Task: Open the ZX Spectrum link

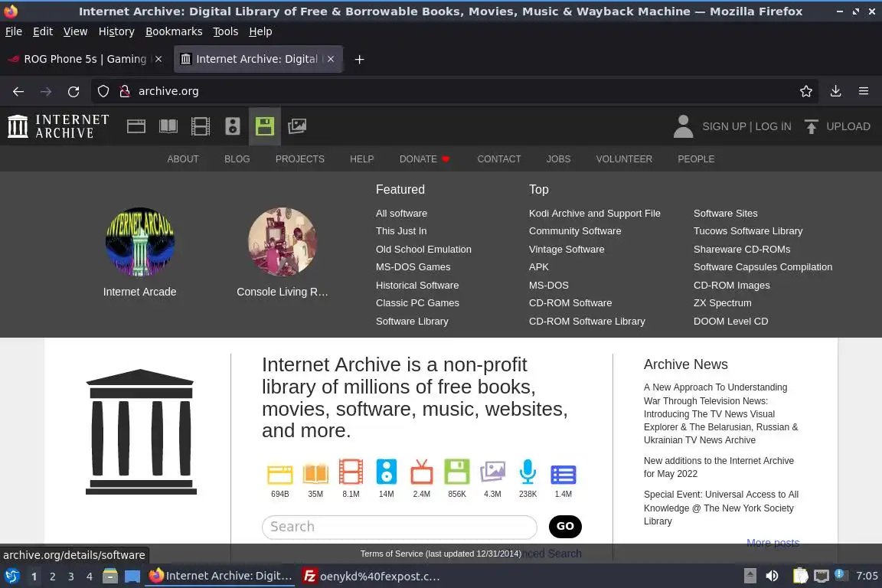Action: tap(722, 303)
